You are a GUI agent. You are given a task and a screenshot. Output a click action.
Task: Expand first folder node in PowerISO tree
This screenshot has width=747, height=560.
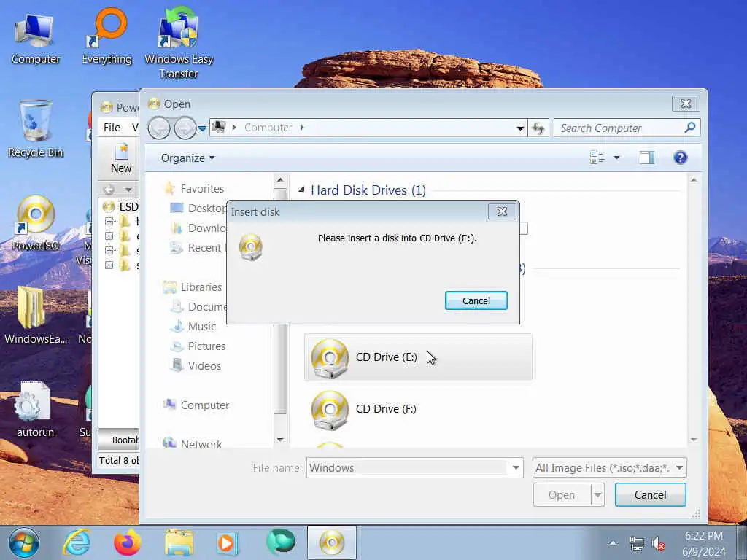[x=109, y=222]
